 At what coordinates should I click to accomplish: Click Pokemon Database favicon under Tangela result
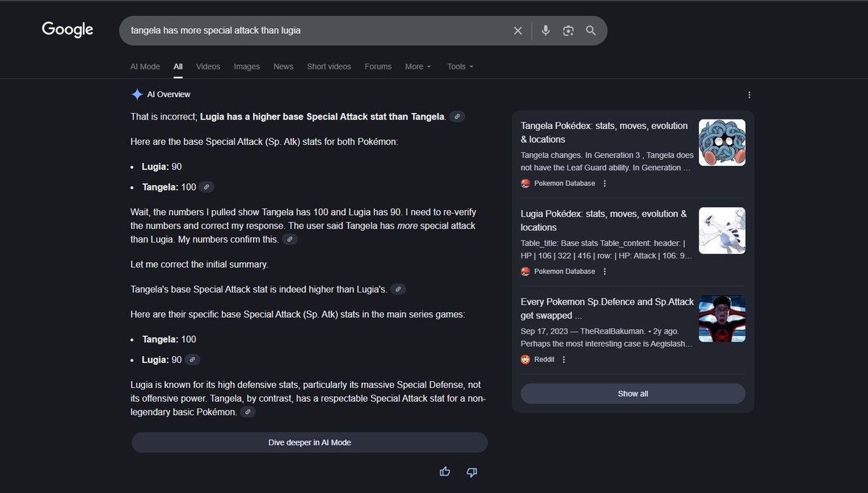point(526,183)
